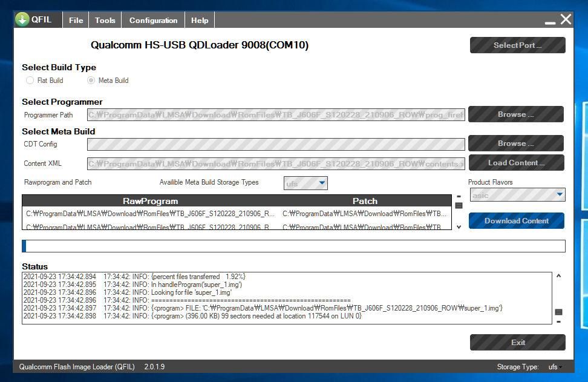588x382 pixels.
Task: Open the Storage Type ufs dropdown in status bar
Action: click(x=555, y=367)
